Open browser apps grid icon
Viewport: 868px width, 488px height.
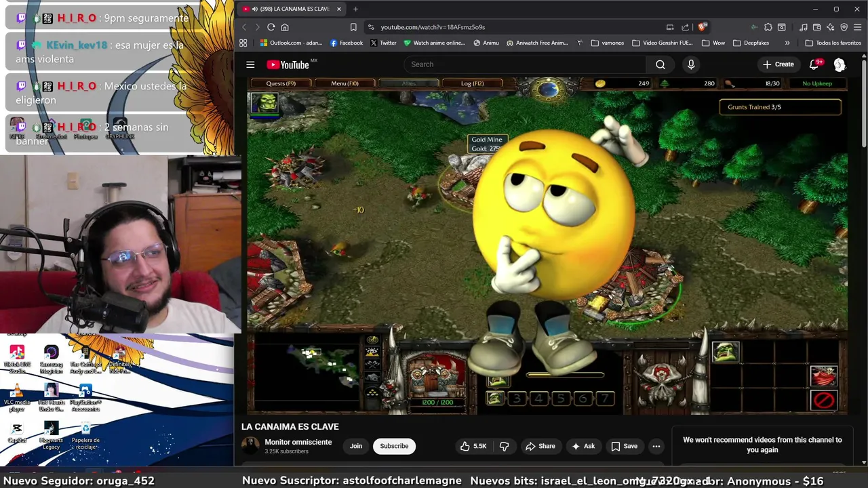[x=243, y=43]
